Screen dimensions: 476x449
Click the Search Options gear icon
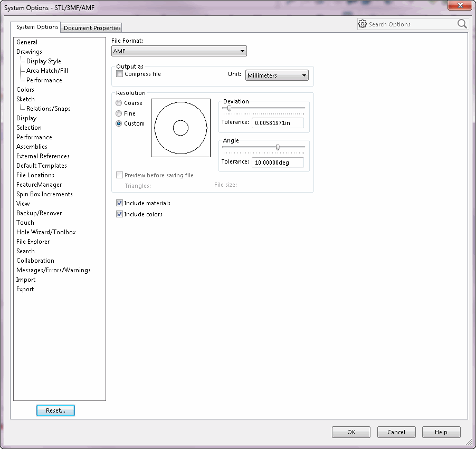point(362,24)
